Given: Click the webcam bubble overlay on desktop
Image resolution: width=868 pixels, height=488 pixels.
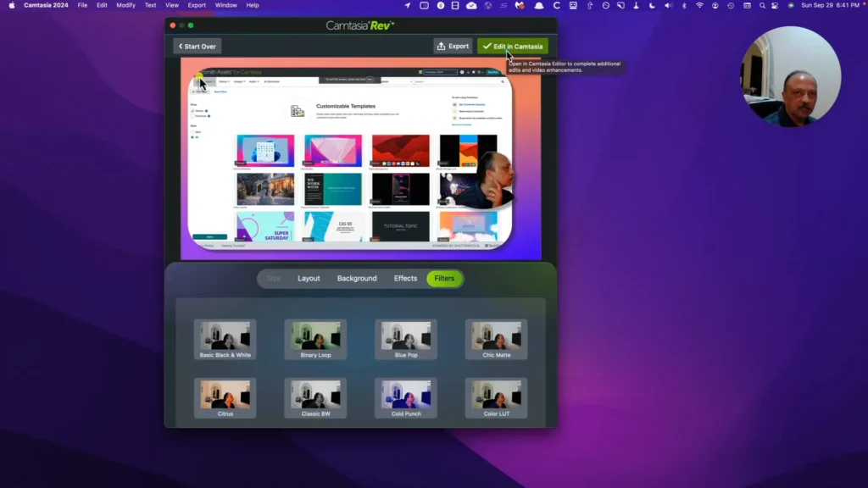Looking at the screenshot, I should [x=791, y=76].
